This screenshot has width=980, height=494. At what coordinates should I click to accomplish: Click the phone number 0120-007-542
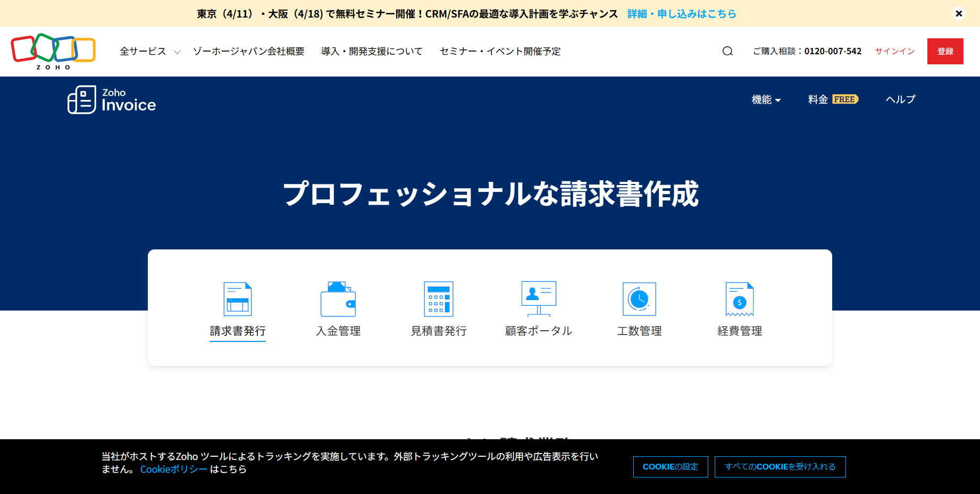pos(833,51)
